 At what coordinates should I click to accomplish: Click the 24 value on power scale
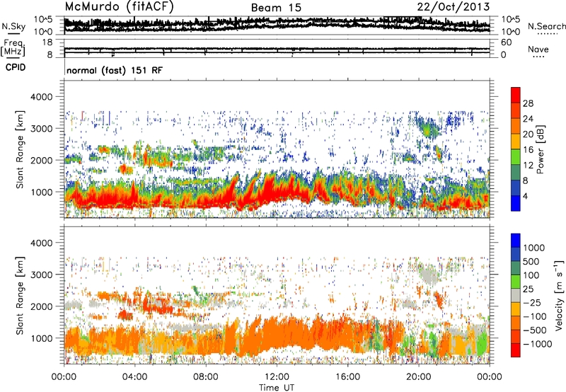[x=528, y=119]
